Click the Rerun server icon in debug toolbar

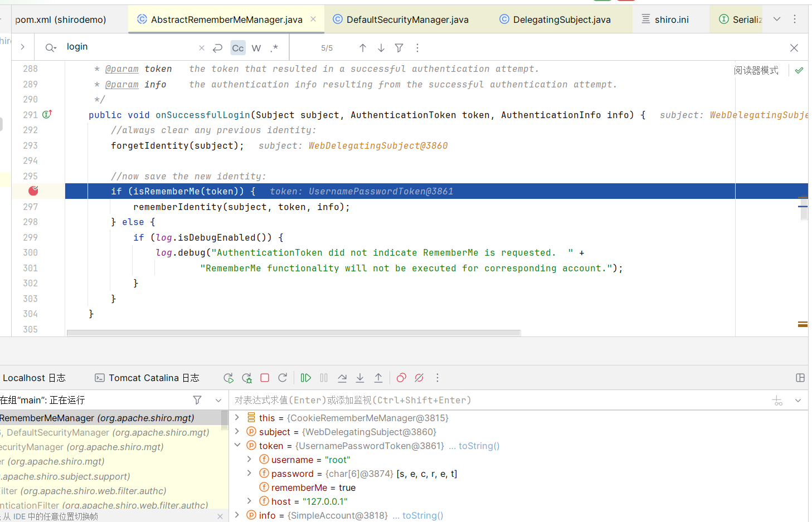[x=228, y=378]
